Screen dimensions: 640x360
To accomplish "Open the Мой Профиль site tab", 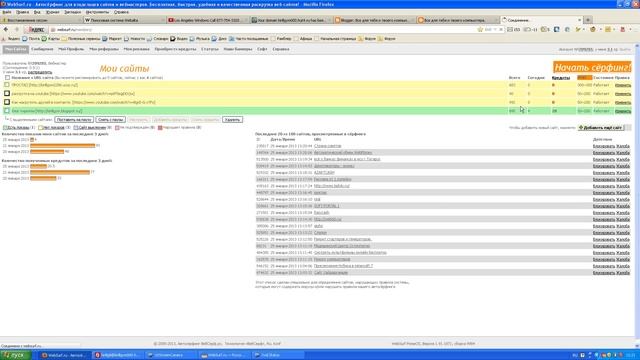I will (x=71, y=49).
